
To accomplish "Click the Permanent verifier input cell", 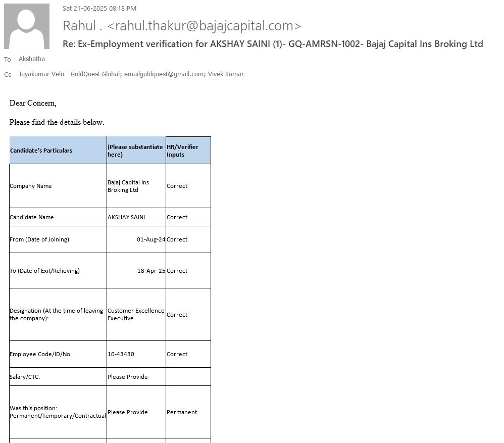I will pos(182,412).
